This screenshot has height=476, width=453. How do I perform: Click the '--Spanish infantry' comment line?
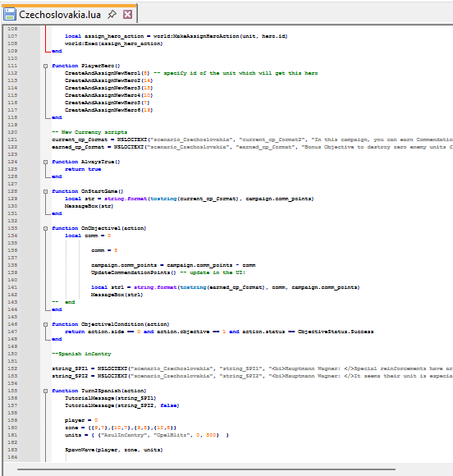tap(81, 354)
